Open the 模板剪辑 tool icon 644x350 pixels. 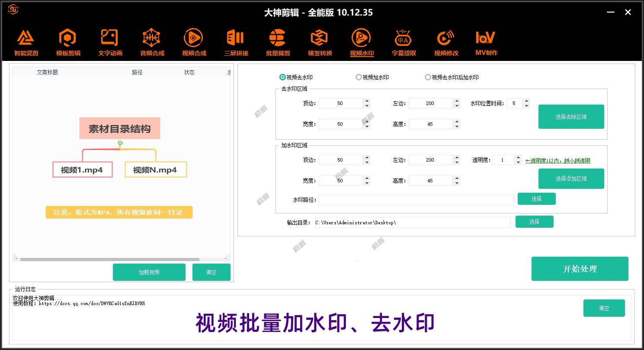(68, 43)
